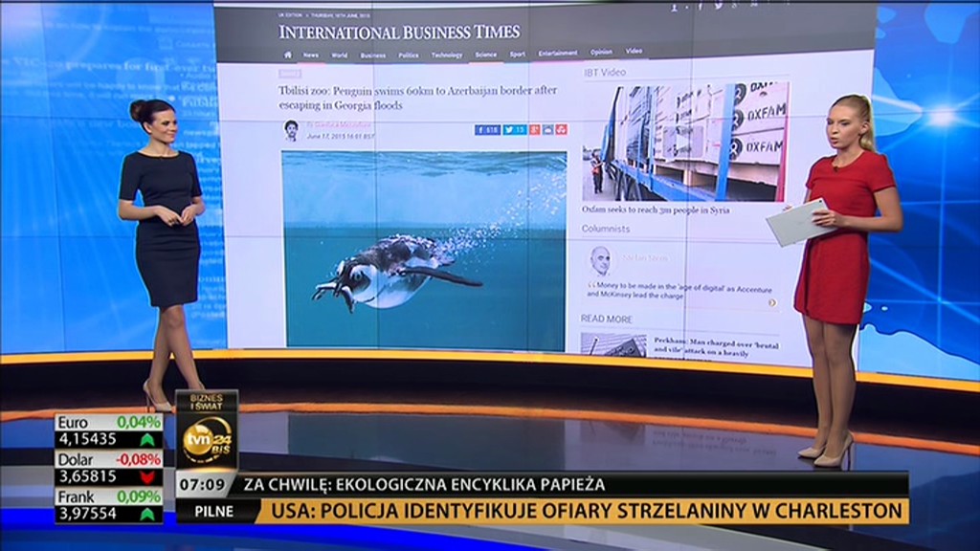980x551 pixels.
Task: Open the Business section
Action: [x=373, y=55]
